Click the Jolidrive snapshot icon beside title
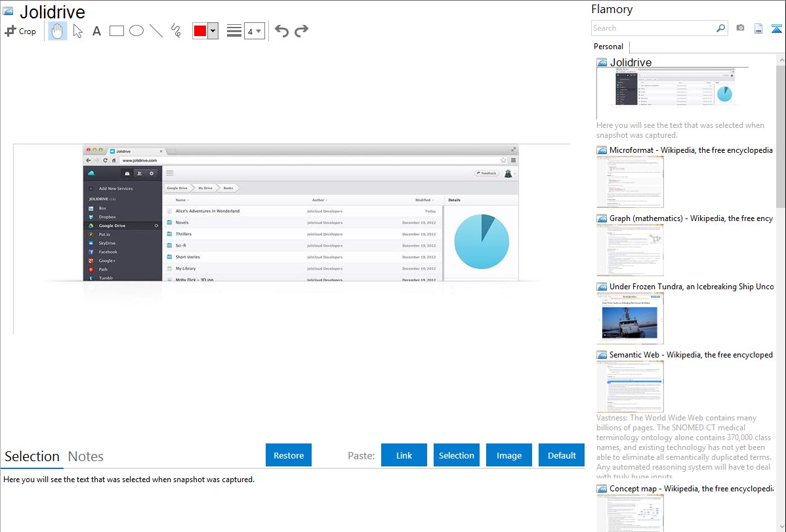Image resolution: width=786 pixels, height=532 pixels. click(8, 11)
